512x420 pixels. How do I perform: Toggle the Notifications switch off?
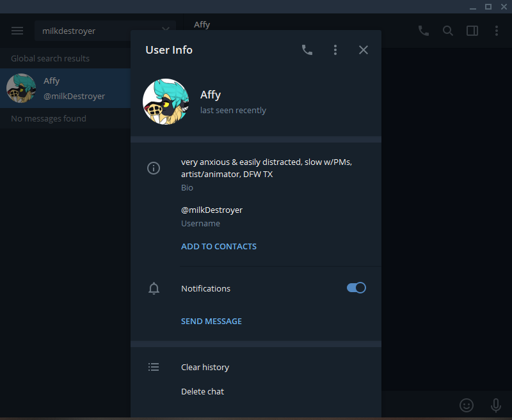(x=356, y=288)
